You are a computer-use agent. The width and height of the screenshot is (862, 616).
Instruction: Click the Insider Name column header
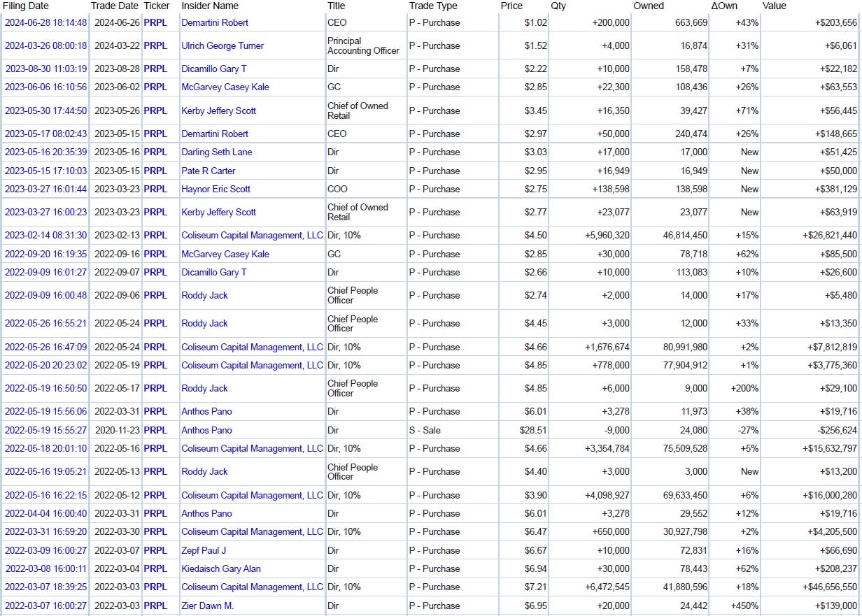pyautogui.click(x=210, y=6)
